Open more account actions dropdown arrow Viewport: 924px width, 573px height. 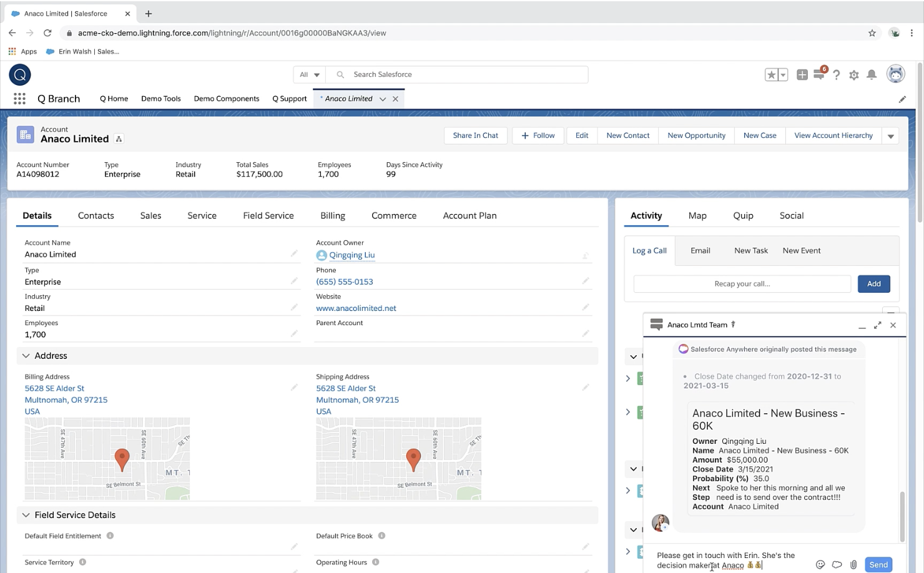tap(891, 136)
